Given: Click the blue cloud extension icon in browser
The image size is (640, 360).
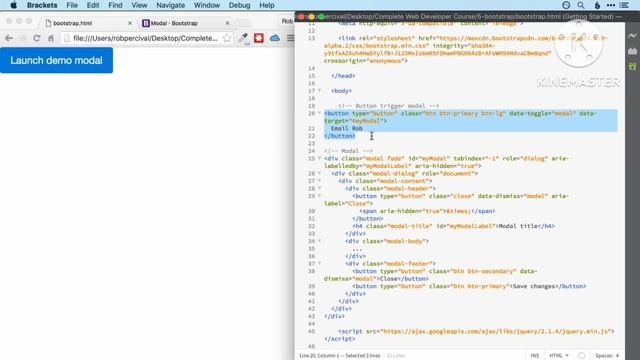Looking at the screenshot, I should tap(275, 38).
